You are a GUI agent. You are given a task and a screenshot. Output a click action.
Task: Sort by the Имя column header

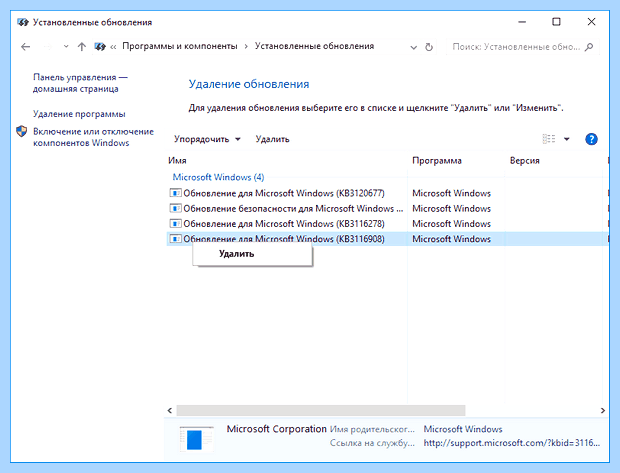[177, 161]
